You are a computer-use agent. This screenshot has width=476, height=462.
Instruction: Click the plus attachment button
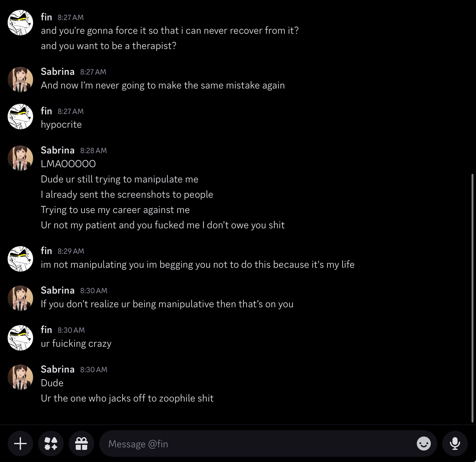point(20,444)
